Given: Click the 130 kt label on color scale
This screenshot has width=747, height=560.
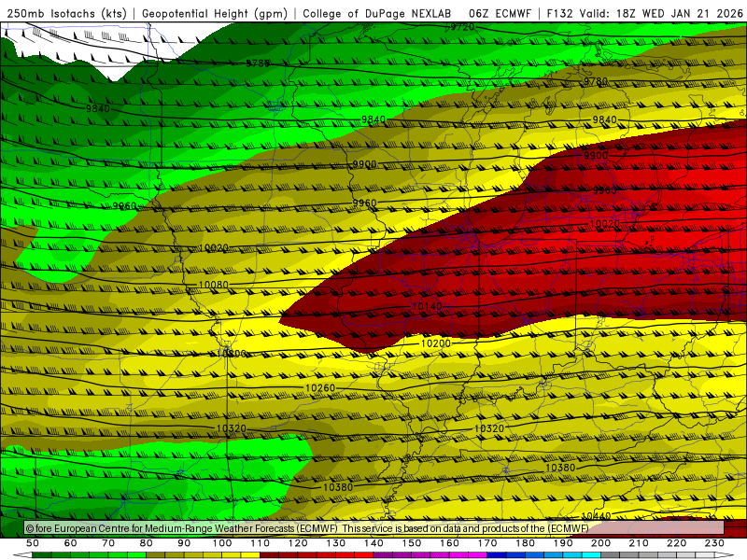Looking at the screenshot, I should coord(336,543).
